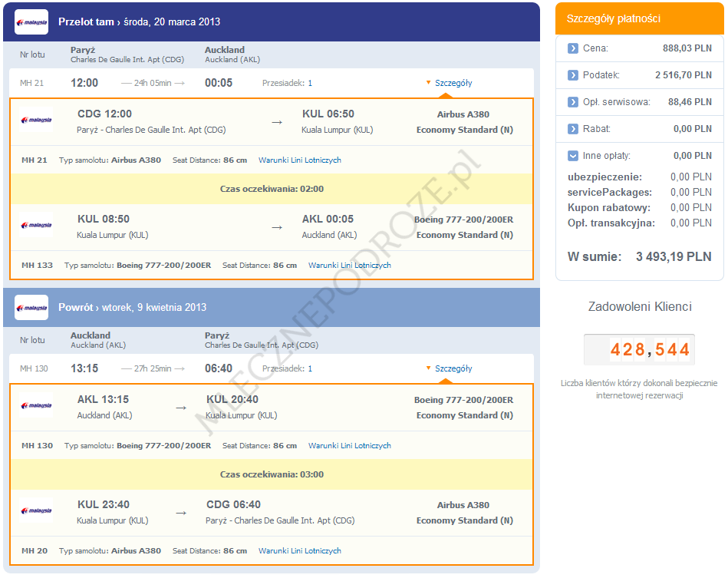Click Malaysia Airlines logo in outbound header
Image resolution: width=728 pixels, height=578 pixels.
[x=31, y=22]
